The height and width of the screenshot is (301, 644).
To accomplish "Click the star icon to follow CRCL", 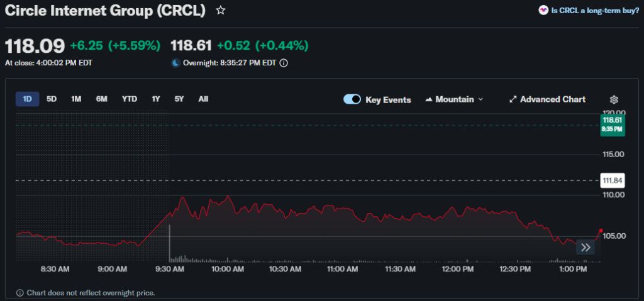I will click(x=220, y=11).
